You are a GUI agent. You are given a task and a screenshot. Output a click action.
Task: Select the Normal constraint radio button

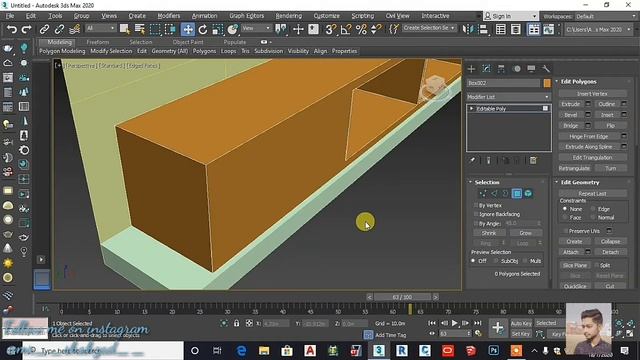pos(593,217)
